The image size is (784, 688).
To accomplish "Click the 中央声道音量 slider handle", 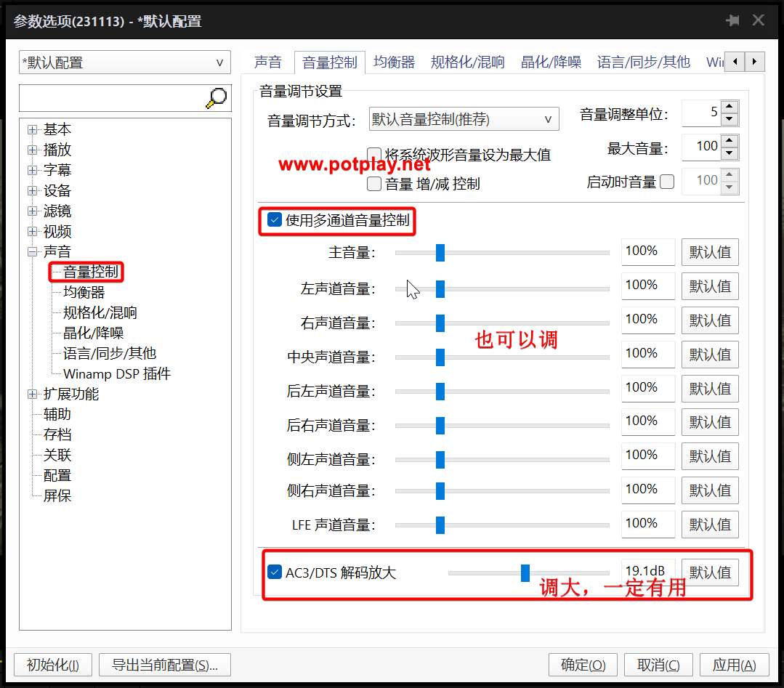I will tap(440, 357).
